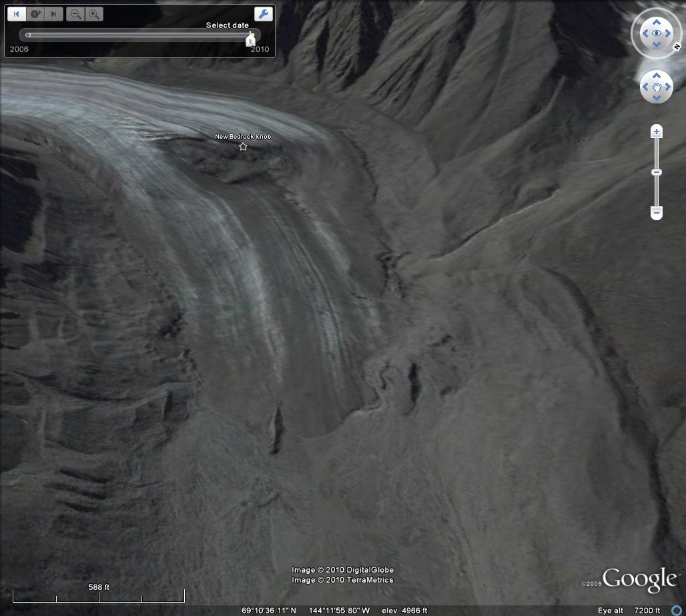
Task: Step forward to the next imagery date
Action: pyautogui.click(x=55, y=14)
